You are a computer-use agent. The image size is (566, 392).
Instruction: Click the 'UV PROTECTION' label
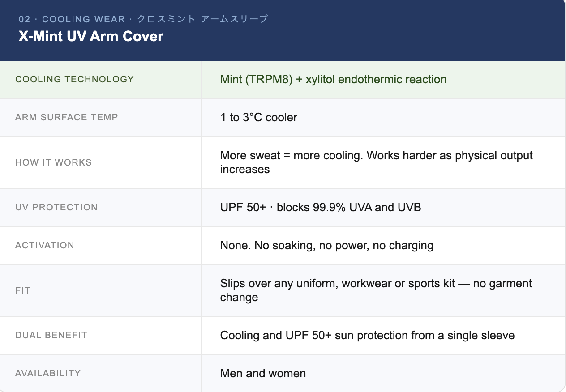click(x=56, y=207)
